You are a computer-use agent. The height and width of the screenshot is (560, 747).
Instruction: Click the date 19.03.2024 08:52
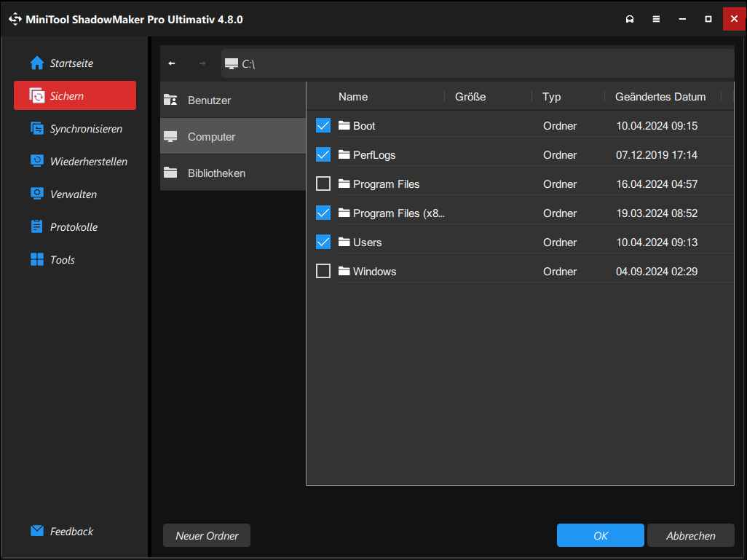657,213
